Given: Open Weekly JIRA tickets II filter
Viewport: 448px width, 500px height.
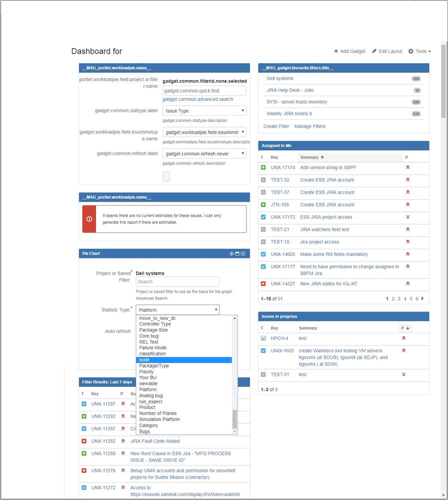Looking at the screenshot, I should click(289, 114).
